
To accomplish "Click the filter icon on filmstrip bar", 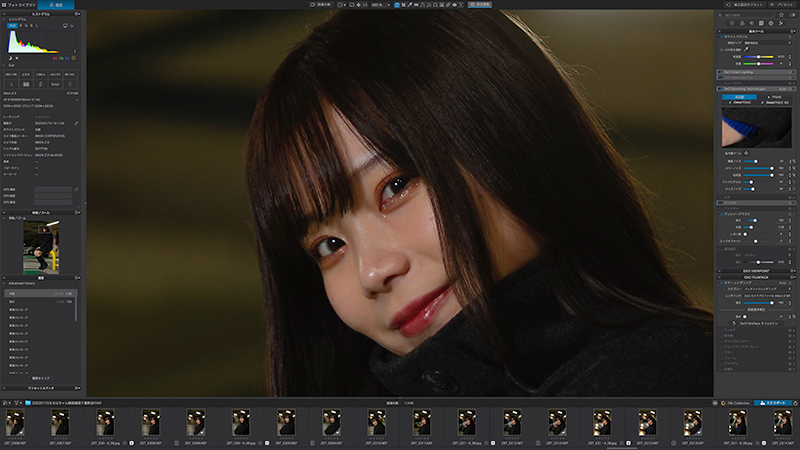I will pos(16,403).
